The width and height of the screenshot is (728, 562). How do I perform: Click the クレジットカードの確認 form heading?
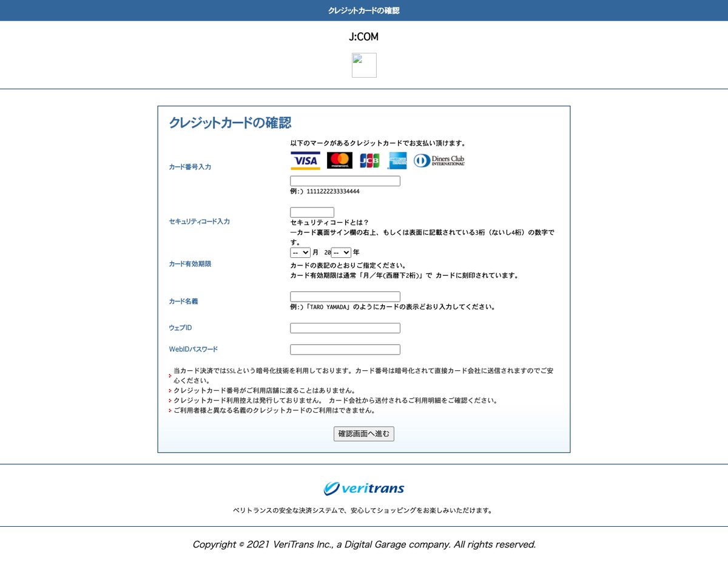[230, 123]
